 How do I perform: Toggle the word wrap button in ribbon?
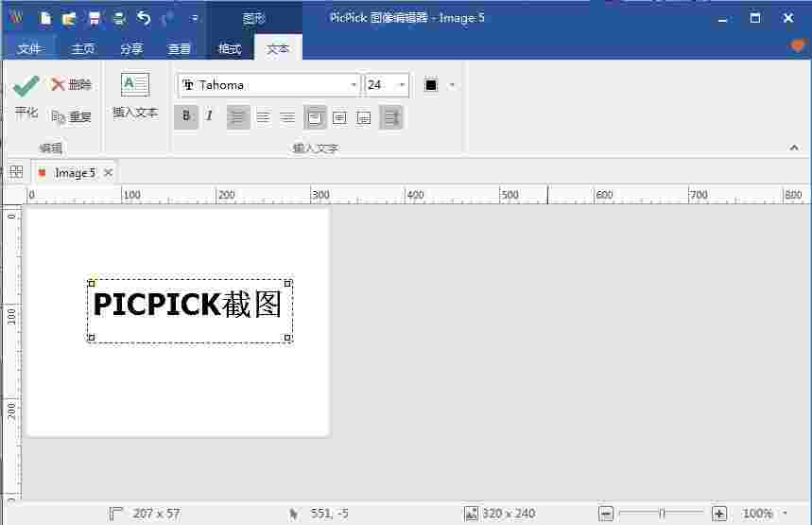pyautogui.click(x=391, y=117)
